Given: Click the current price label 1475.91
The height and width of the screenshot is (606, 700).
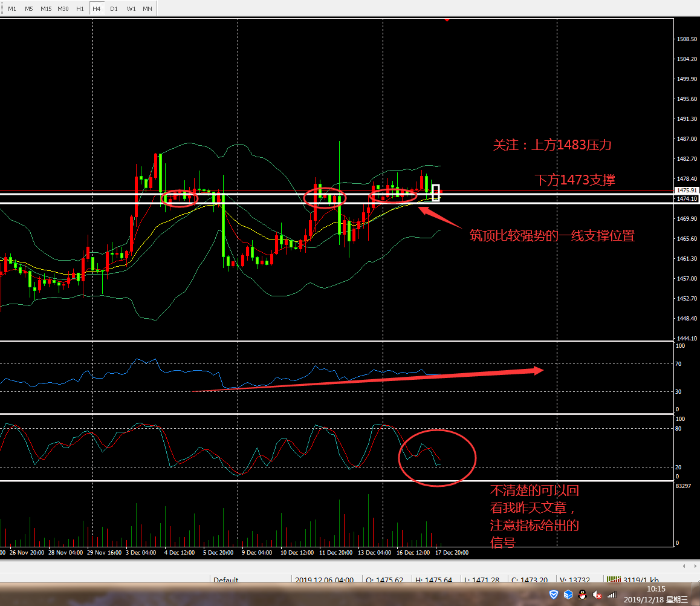Looking at the screenshot, I should 686,191.
